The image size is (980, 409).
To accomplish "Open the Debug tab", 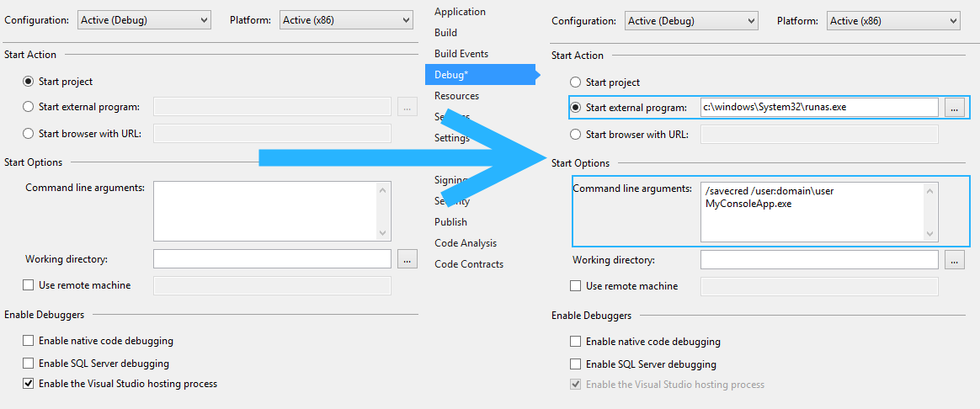I will pos(451,75).
